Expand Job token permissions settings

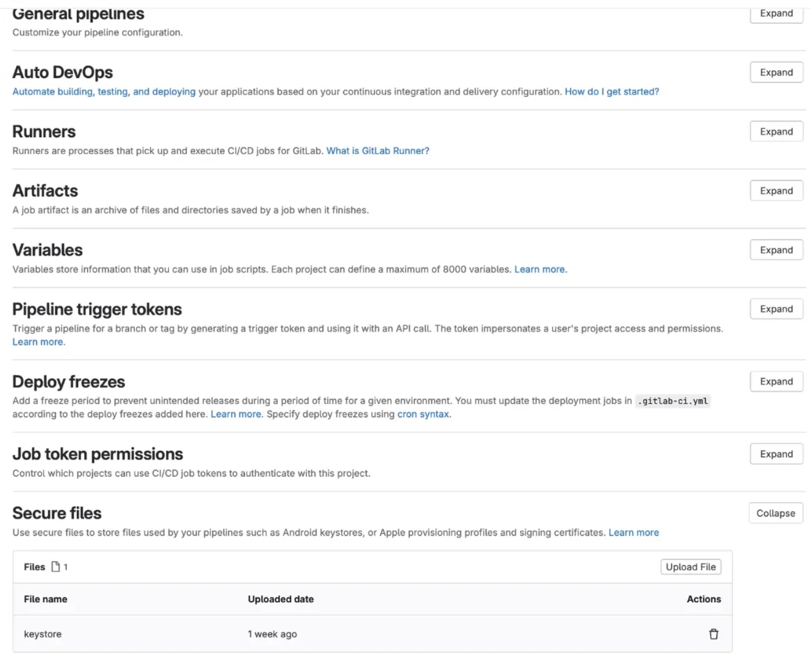point(776,453)
